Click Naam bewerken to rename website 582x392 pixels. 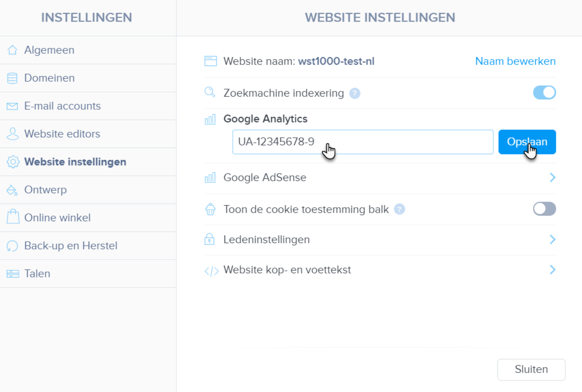point(515,61)
